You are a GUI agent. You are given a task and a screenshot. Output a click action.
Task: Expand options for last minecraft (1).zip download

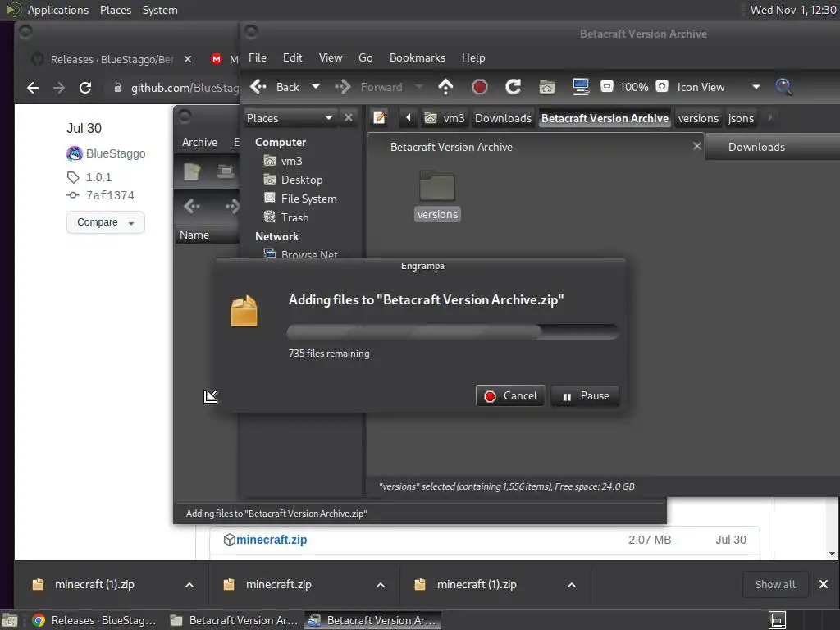coord(572,584)
